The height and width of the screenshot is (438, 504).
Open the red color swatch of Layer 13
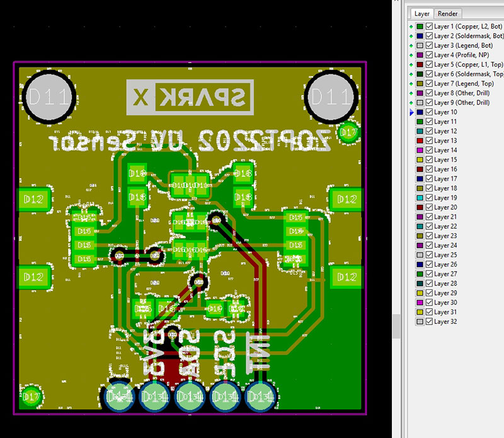click(420, 141)
